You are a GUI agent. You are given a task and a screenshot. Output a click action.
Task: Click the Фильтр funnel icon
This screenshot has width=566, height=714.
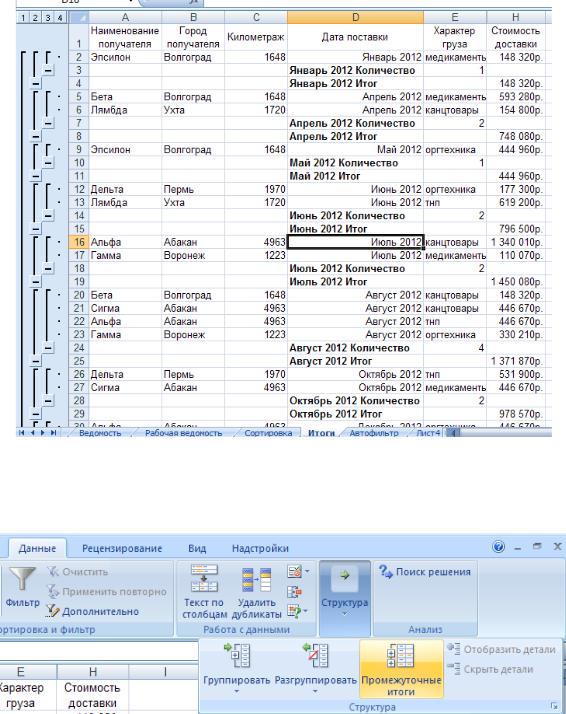[x=22, y=579]
